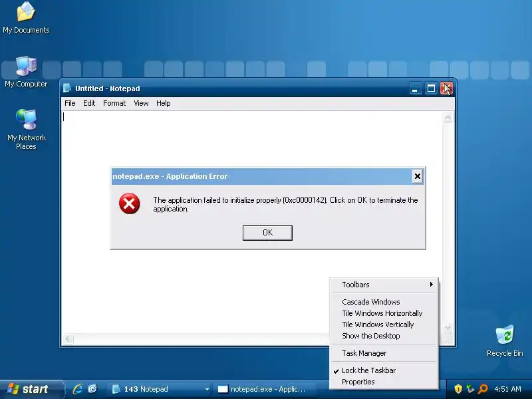Toggle Lock the Taskbar option
532x399 pixels.
(384, 370)
